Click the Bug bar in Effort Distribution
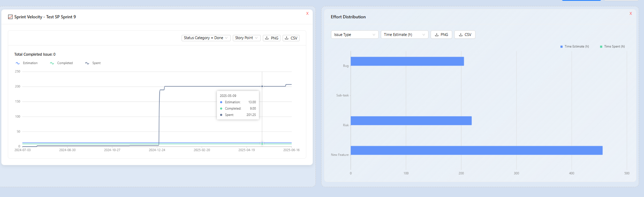The height and width of the screenshot is (197, 644). 407,61
